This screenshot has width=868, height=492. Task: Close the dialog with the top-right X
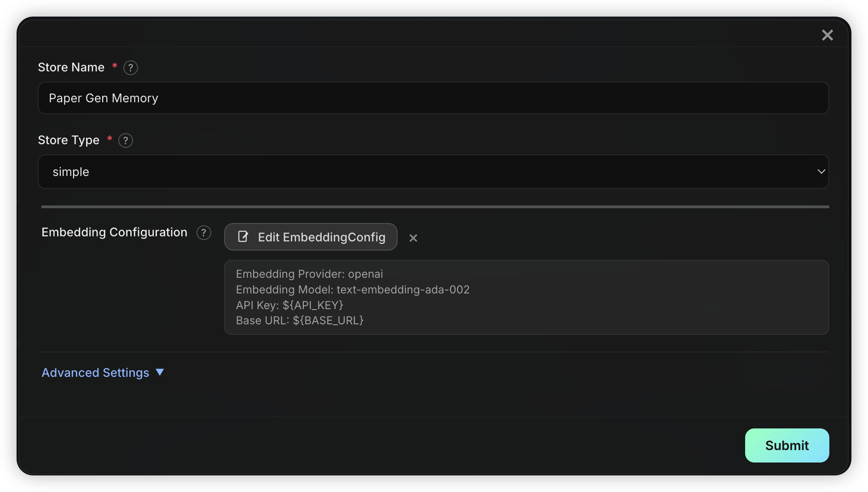click(x=827, y=35)
